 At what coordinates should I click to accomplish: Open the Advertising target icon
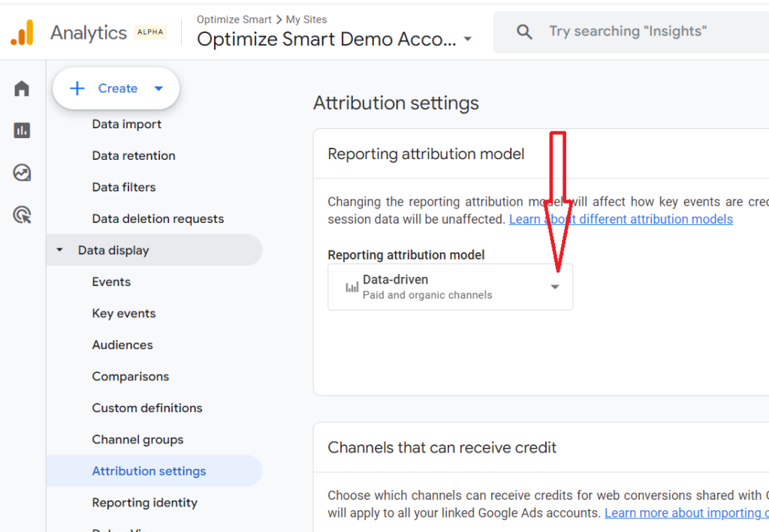22,215
